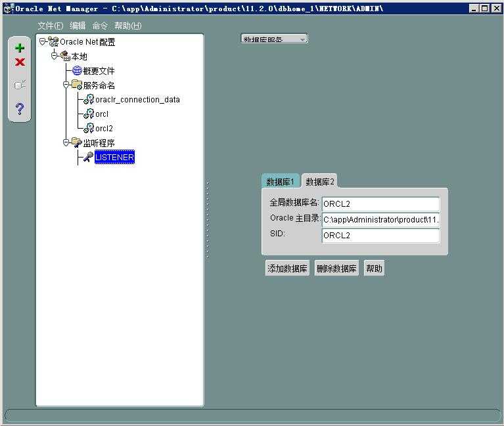The height and width of the screenshot is (426, 504).
Task: Close the Oracle Net Manager window
Action: tap(496, 9)
